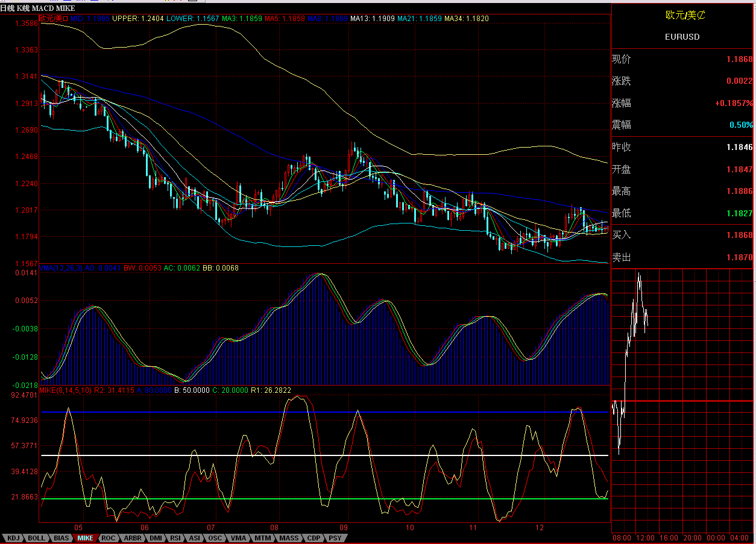
Task: Select the VMA indicator tab
Action: coord(239,538)
